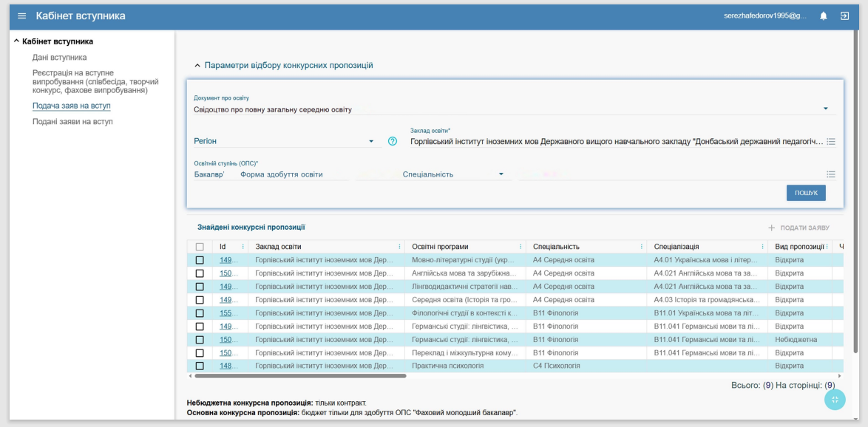868x427 pixels.
Task: Collapse Параметри відбору конкурсних пропозицій section
Action: pos(197,66)
